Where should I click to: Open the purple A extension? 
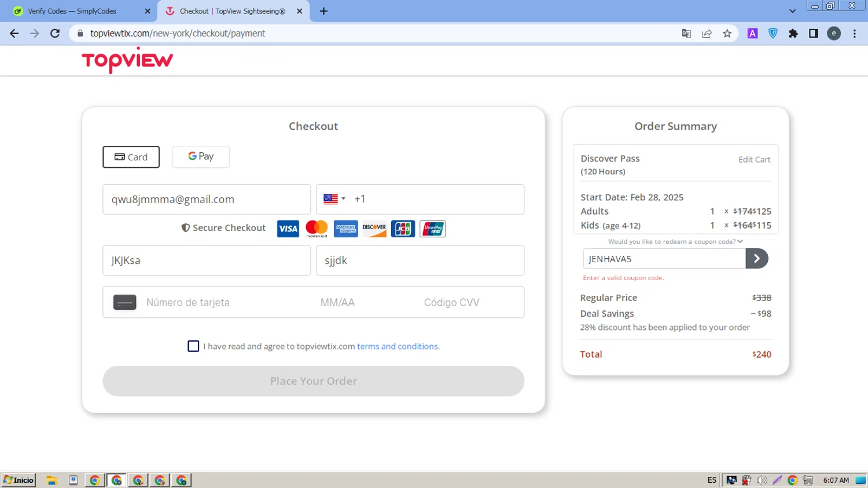(x=752, y=34)
